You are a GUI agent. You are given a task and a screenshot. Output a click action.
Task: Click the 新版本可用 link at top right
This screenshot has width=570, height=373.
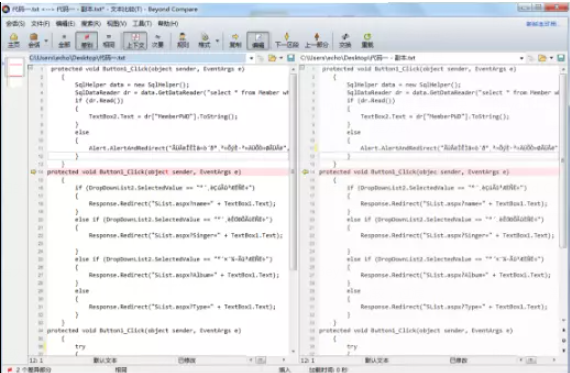click(542, 24)
